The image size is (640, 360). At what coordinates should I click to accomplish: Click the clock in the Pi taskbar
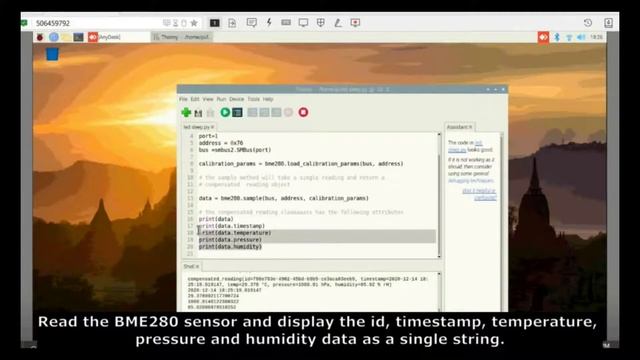click(596, 37)
